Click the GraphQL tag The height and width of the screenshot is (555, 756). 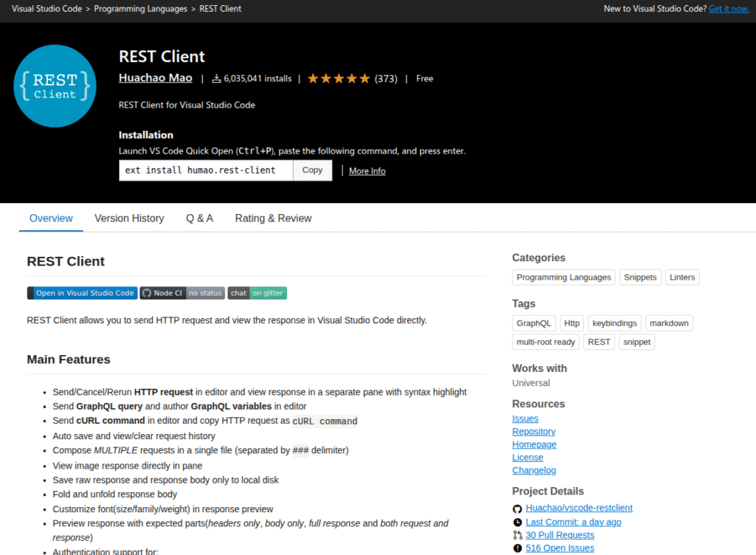coord(534,323)
